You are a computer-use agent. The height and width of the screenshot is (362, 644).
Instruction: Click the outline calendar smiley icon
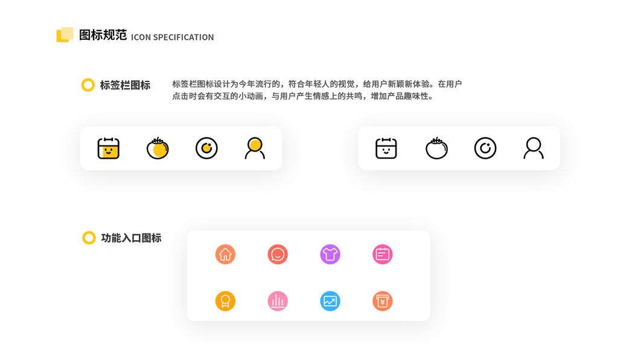click(386, 148)
